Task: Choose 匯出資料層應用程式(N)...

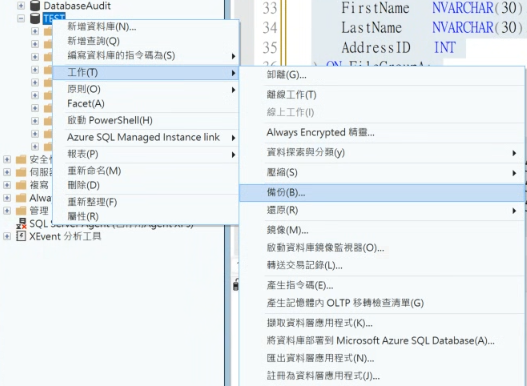Action: click(382, 358)
